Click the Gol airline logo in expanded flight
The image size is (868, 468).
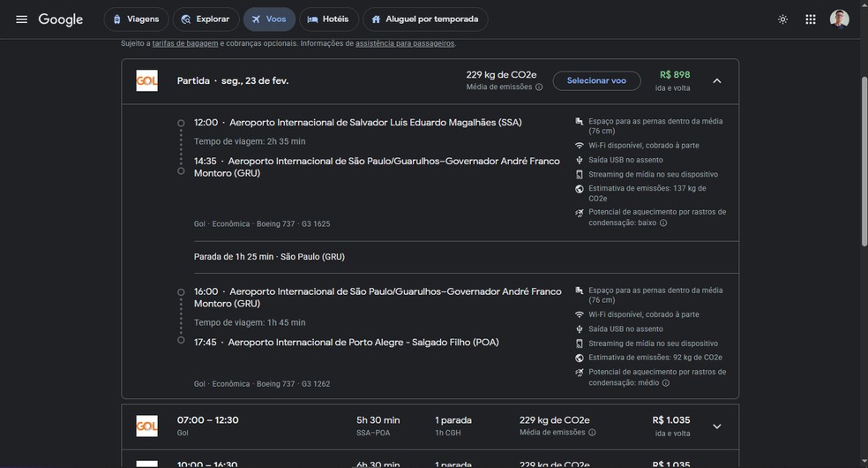click(146, 80)
